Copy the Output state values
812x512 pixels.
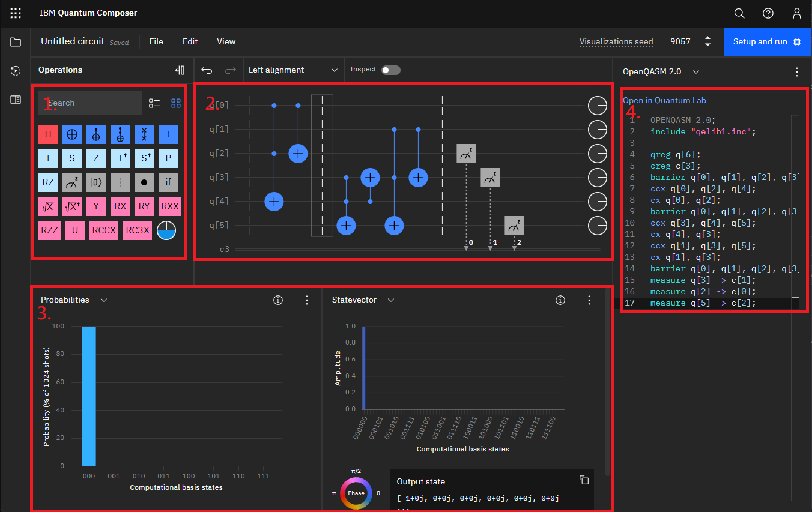pos(584,480)
